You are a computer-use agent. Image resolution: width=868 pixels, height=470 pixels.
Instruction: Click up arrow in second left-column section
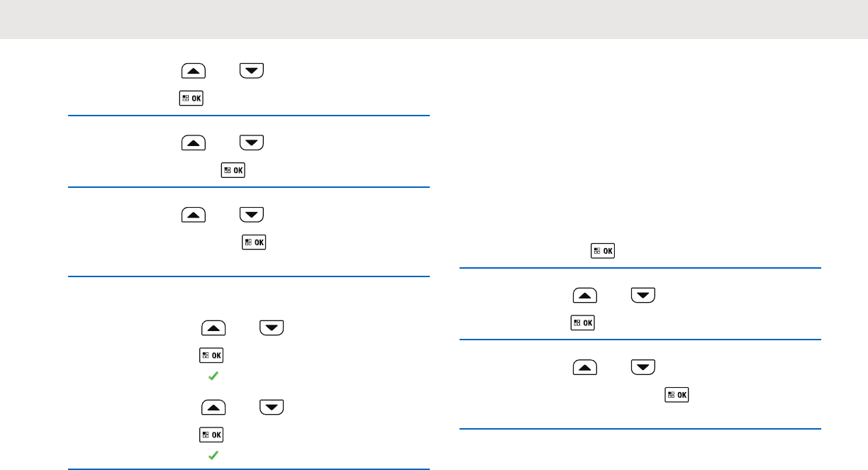tap(194, 142)
